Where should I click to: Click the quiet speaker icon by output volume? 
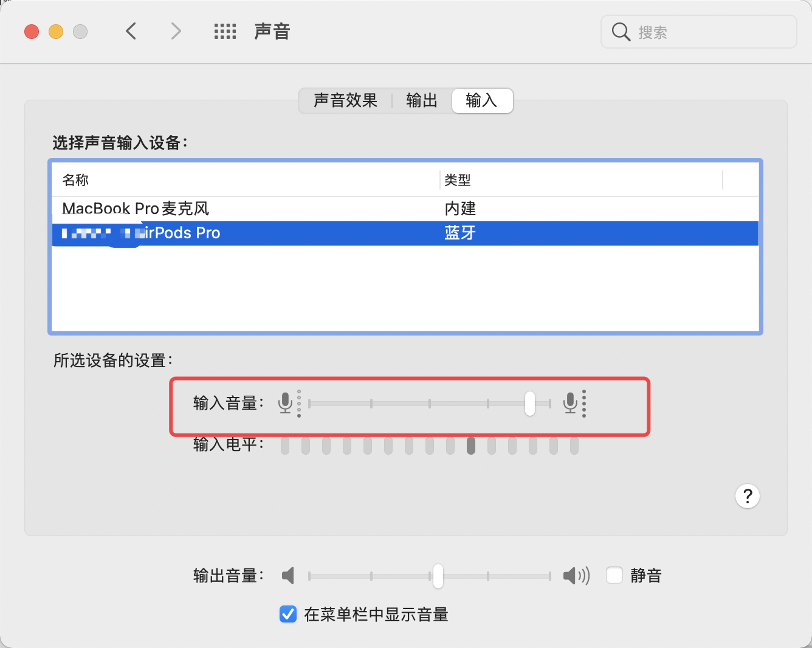[x=288, y=575]
